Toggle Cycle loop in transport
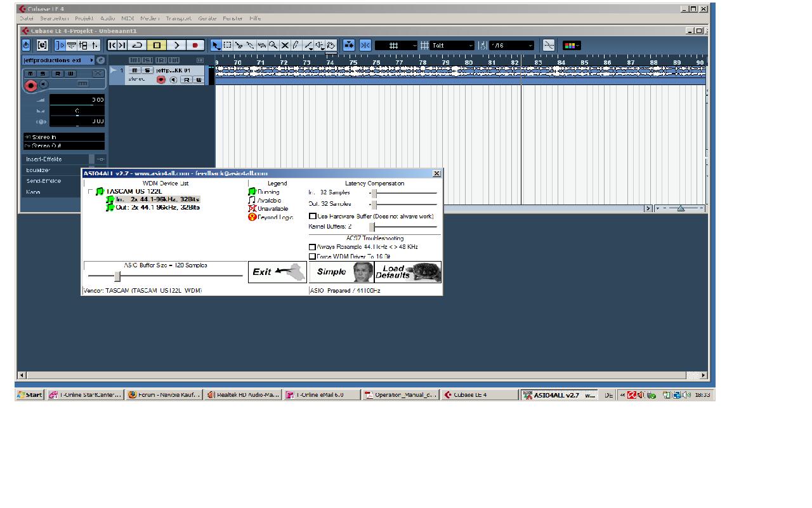 pyautogui.click(x=137, y=45)
